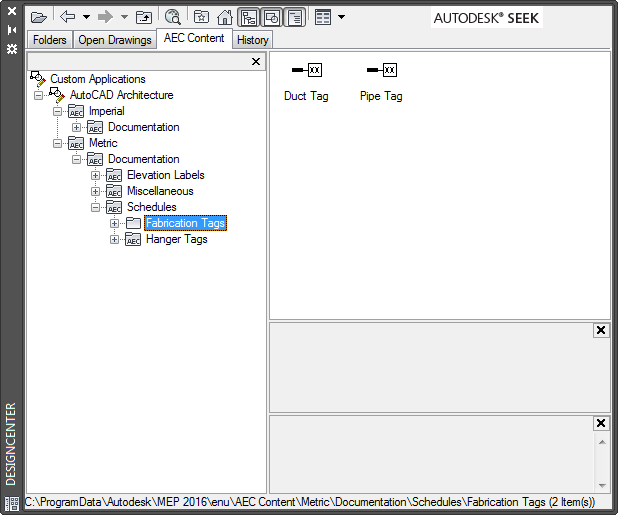Select AutoCAD Architecture in tree
618x515 pixels.
[x=121, y=95]
